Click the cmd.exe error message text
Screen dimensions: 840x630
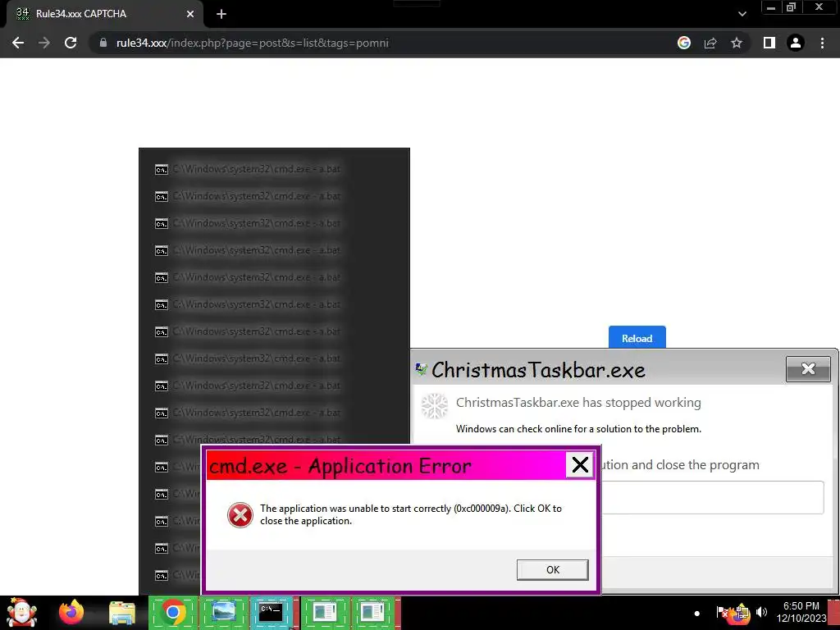coord(411,514)
